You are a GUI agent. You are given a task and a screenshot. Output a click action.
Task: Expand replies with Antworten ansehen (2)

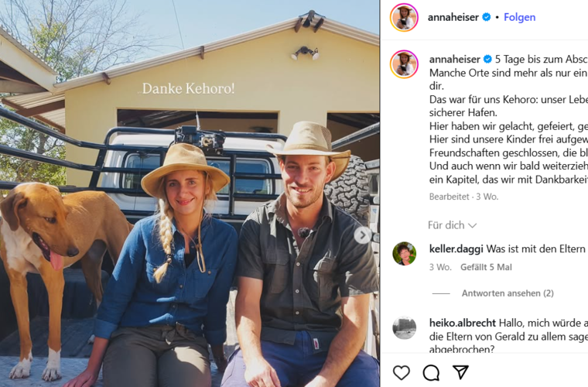(x=508, y=293)
